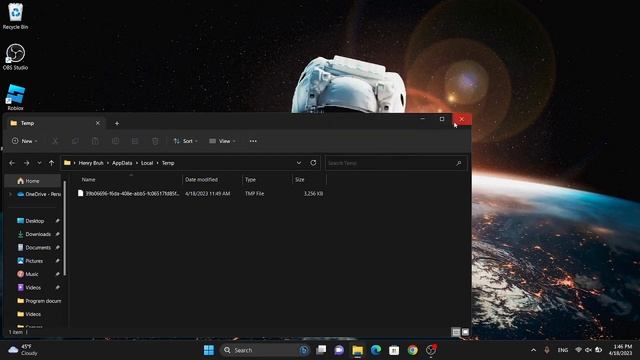The image size is (640, 360).
Task: Select Home in navigation pane
Action: click(x=32, y=181)
